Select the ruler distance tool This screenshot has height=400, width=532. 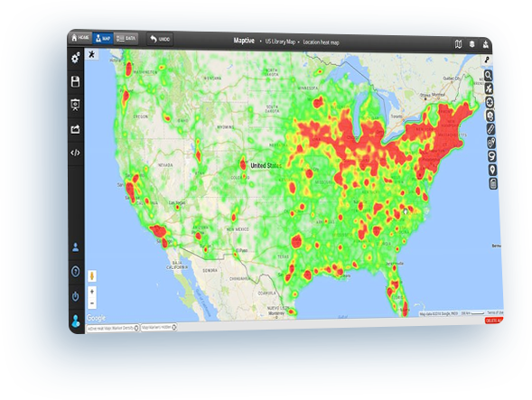click(x=490, y=129)
